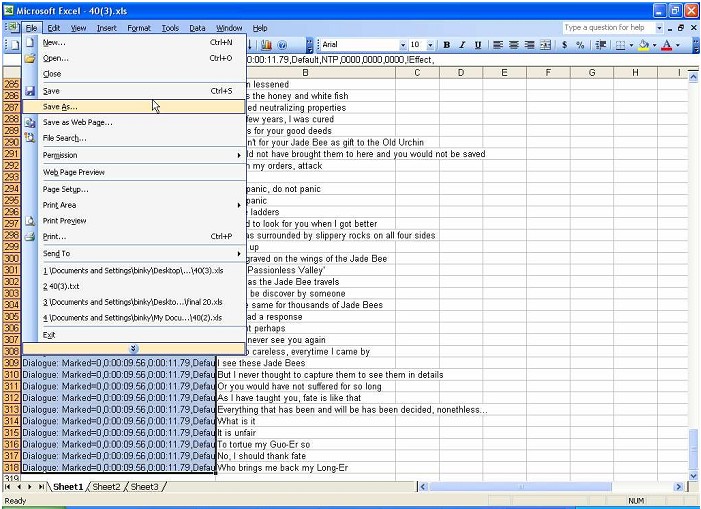Apply Currency Style with the dollar icon
Screen dimensions: 701x509
565,45
